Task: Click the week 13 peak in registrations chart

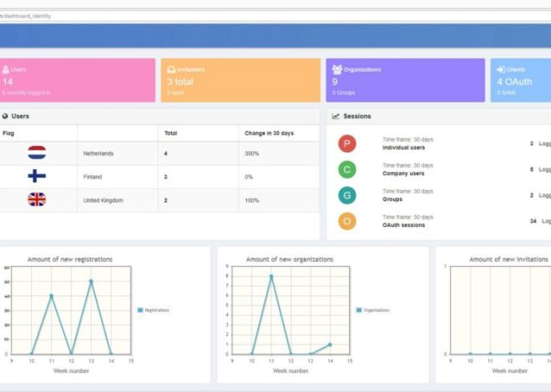Action: [91, 281]
